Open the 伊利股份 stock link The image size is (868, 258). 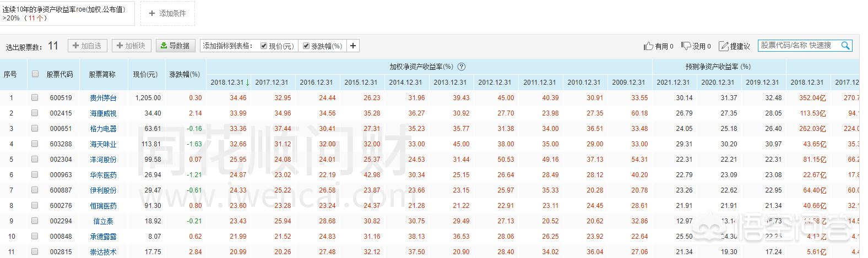coord(103,190)
